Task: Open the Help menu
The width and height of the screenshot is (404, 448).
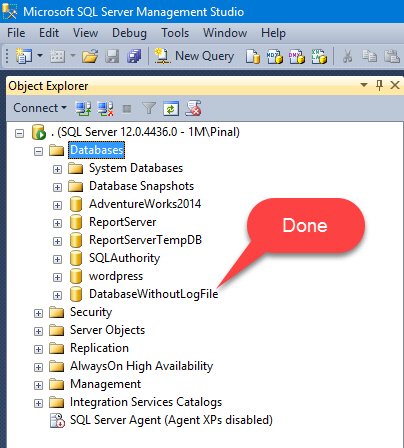Action: pos(273,33)
